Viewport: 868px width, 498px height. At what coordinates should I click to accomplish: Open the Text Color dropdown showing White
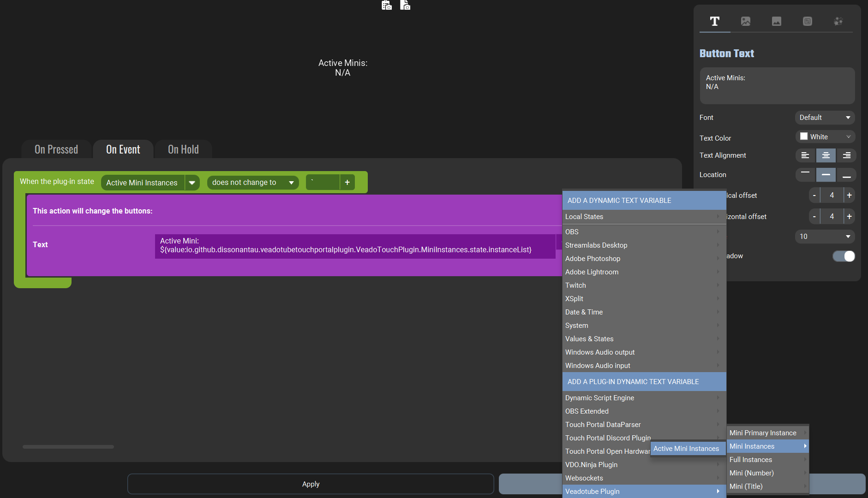[825, 137]
